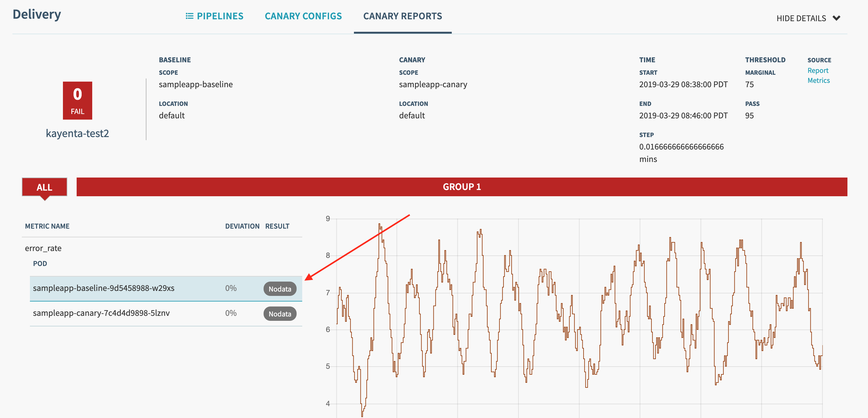Click the DEVIATION column header
Screen dimensions: 868x418
tap(242, 226)
